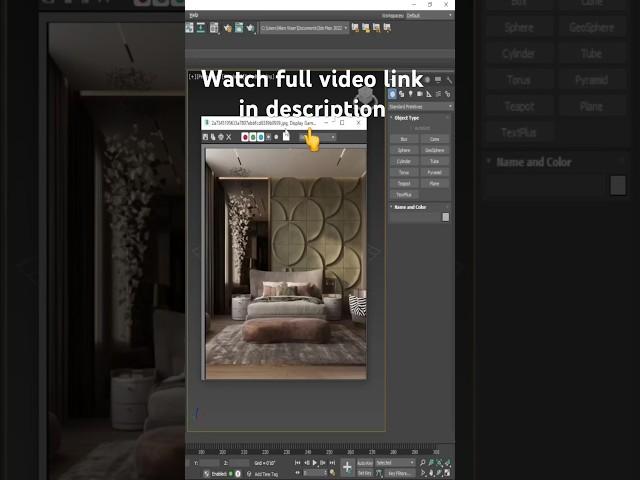
Task: Click the Tube primitive button
Action: tap(435, 161)
